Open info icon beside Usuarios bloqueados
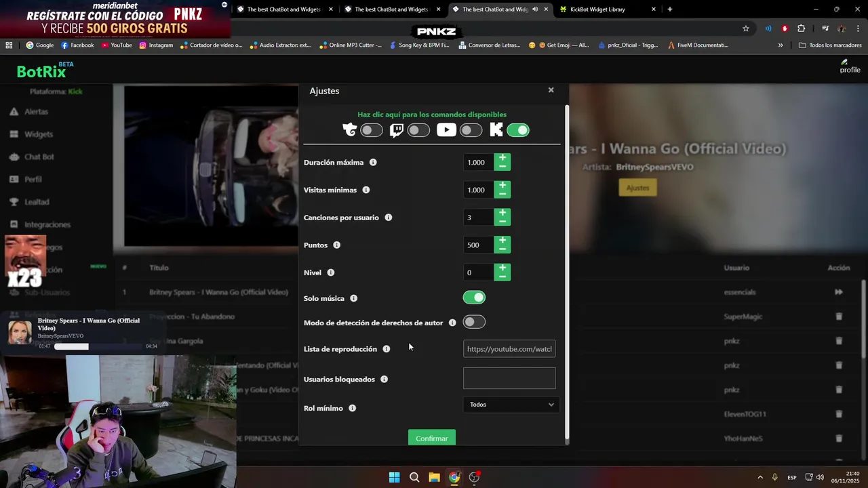This screenshot has width=868, height=488. coord(384,379)
